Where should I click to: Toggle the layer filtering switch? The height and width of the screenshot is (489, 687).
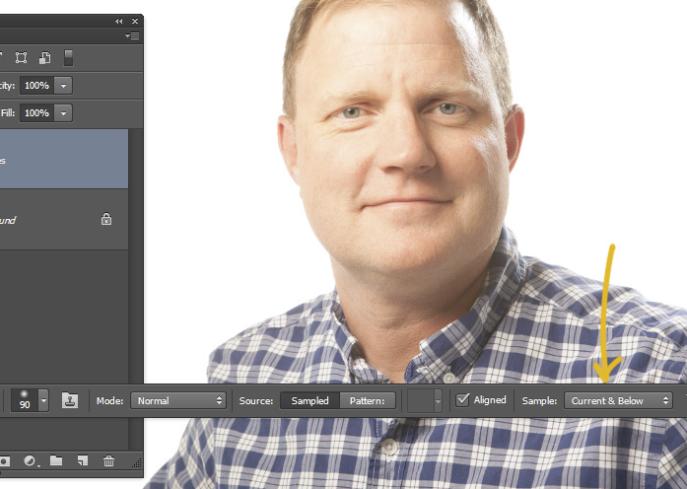click(x=68, y=58)
